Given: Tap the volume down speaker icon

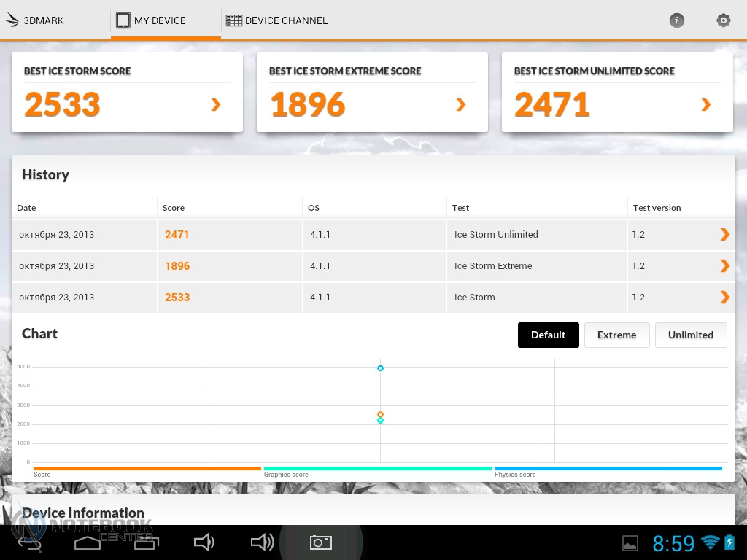Looking at the screenshot, I should coord(204,542).
